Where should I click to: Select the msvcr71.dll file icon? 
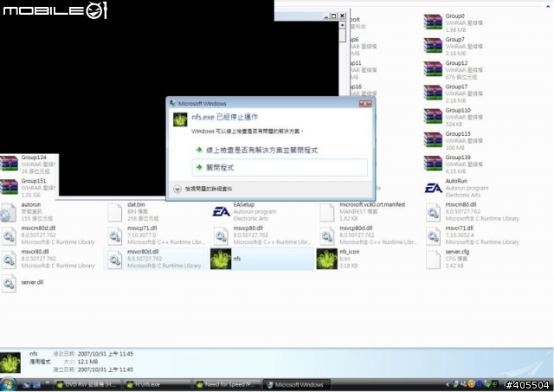pos(433,236)
